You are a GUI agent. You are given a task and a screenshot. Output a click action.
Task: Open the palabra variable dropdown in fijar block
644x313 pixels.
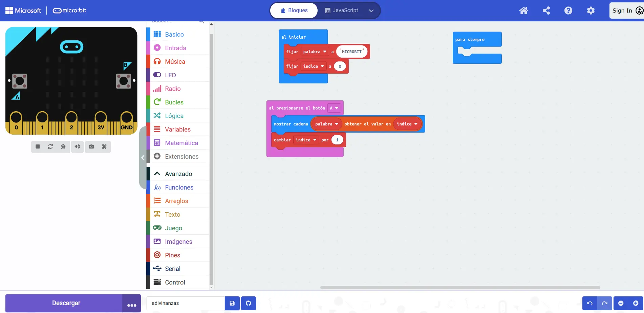pos(315,52)
